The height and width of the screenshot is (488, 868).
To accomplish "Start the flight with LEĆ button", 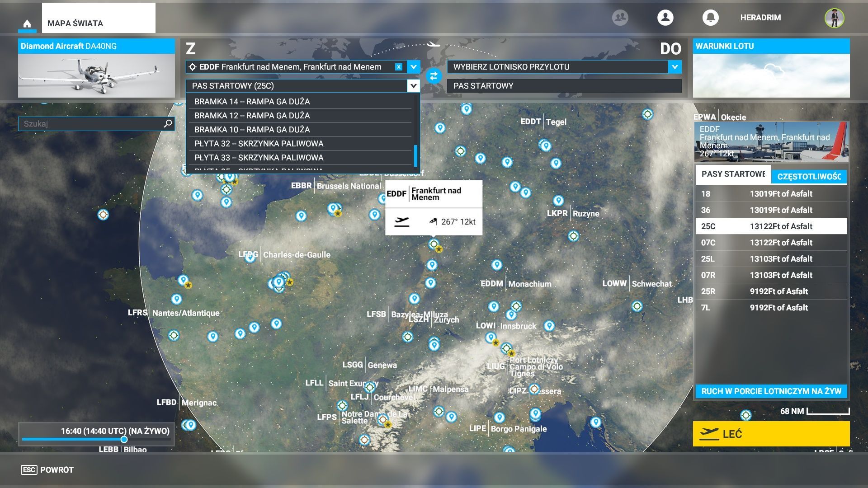I will [x=771, y=434].
